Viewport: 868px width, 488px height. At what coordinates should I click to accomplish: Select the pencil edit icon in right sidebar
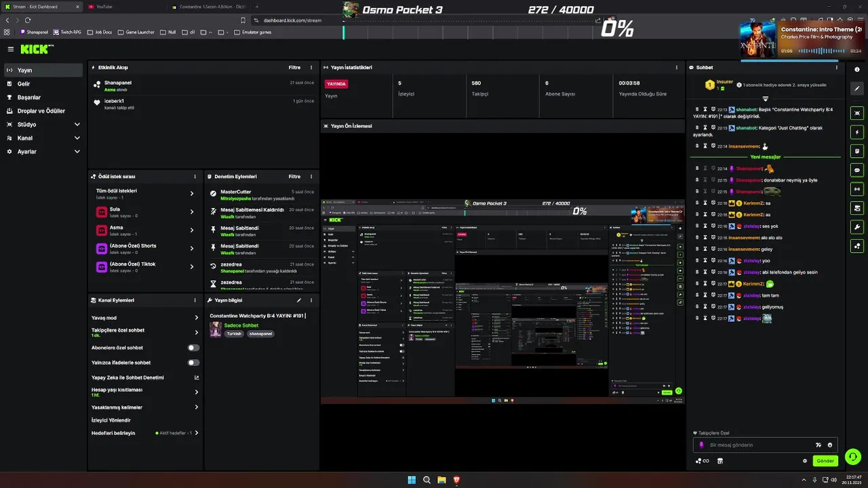click(x=857, y=89)
